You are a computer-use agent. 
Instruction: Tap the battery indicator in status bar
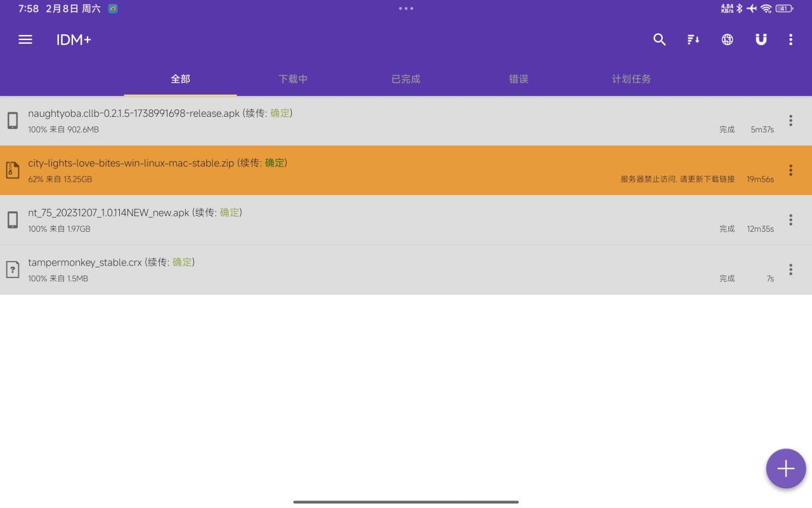click(785, 8)
